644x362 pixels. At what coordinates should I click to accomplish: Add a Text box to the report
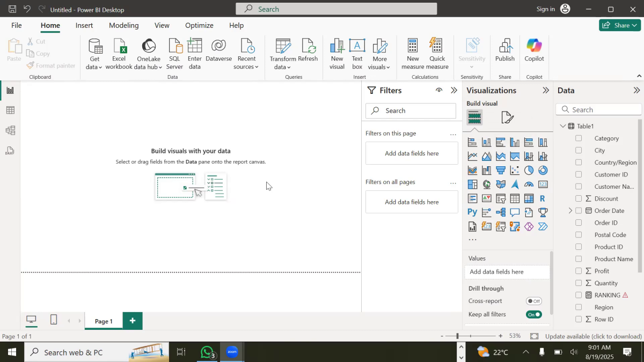click(357, 54)
